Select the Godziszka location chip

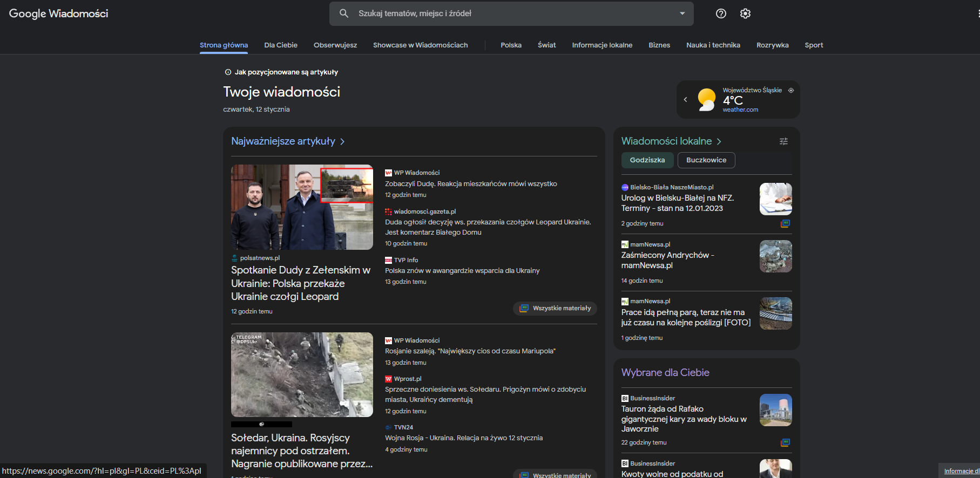click(647, 160)
